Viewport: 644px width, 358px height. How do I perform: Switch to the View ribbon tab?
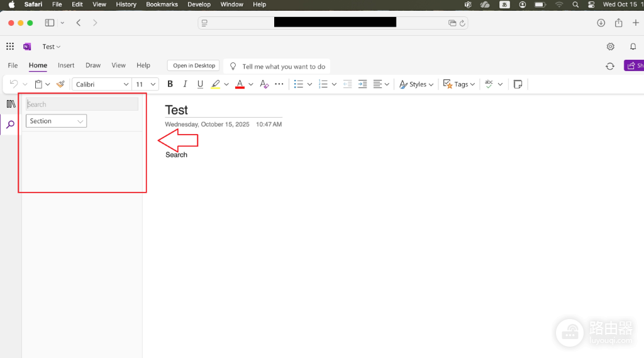(x=118, y=65)
